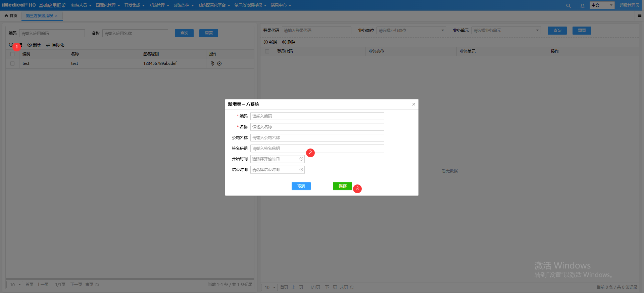Viewport: 644px width, 293px height.
Task: Open the 中文 language dropdown
Action: (602, 5)
